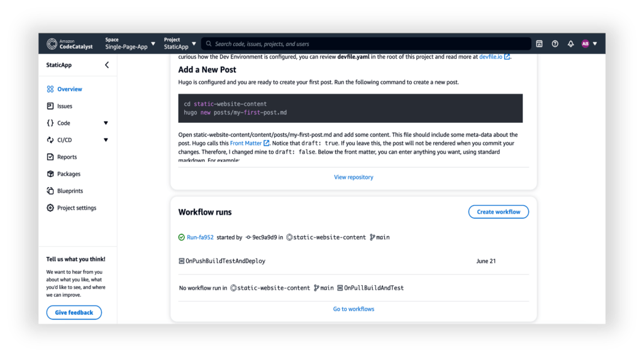Image resolution: width=644 pixels, height=357 pixels.
Task: Click the OnPullBuildAndTest workflow name
Action: [374, 288]
